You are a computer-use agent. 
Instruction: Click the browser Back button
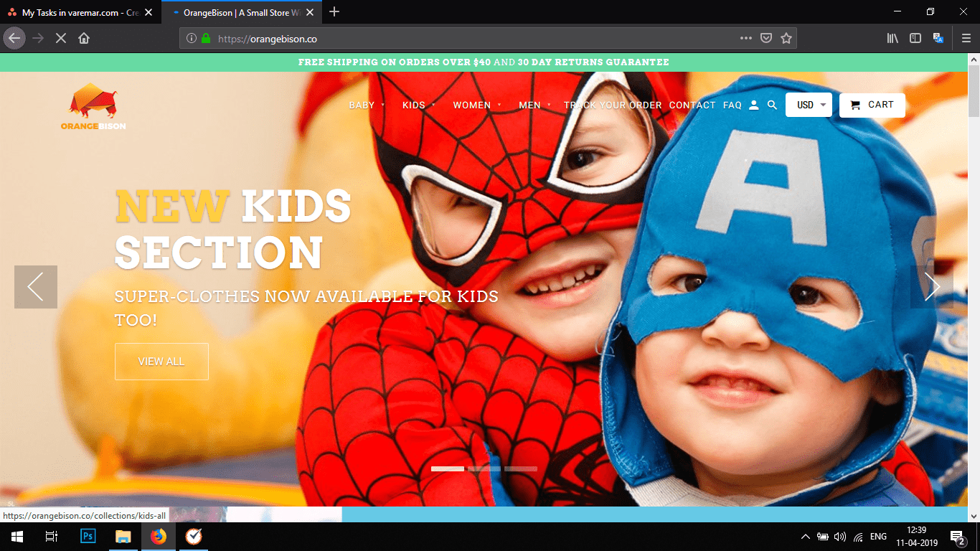[14, 38]
